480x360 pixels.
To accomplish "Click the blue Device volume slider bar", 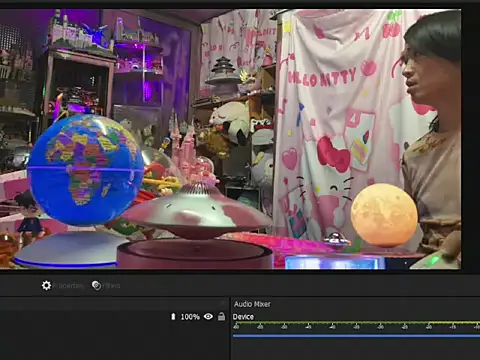I will [356, 336].
